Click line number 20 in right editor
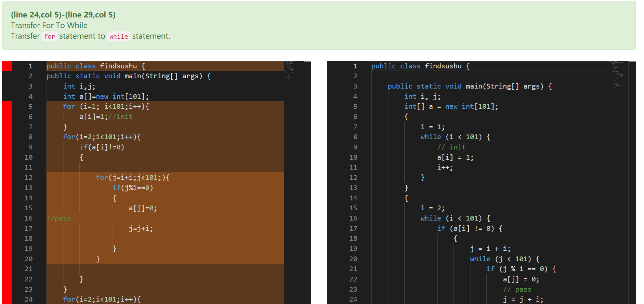Image resolution: width=644 pixels, height=304 pixels. 353,259
